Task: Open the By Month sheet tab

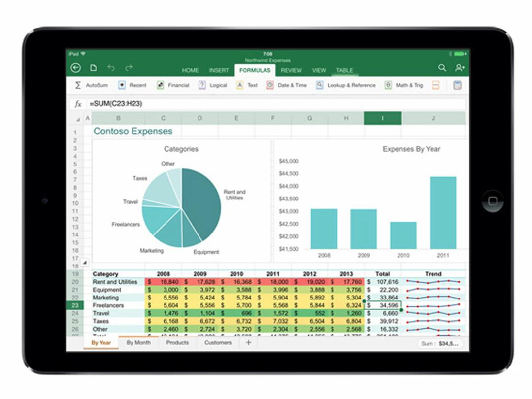Action: [x=138, y=342]
